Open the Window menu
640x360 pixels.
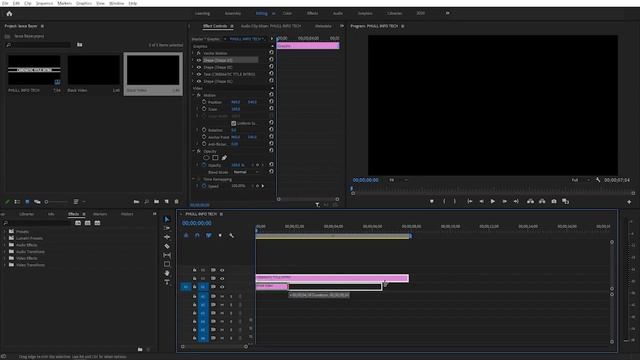pos(116,3)
